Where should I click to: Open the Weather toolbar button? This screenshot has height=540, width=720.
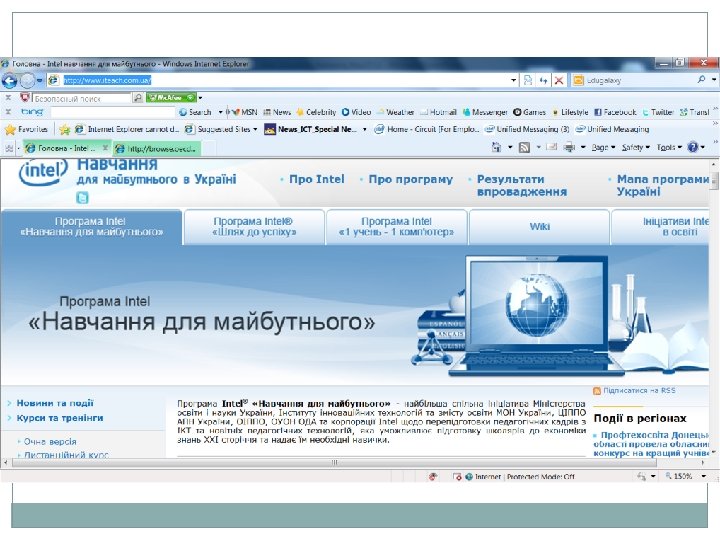[x=395, y=112]
